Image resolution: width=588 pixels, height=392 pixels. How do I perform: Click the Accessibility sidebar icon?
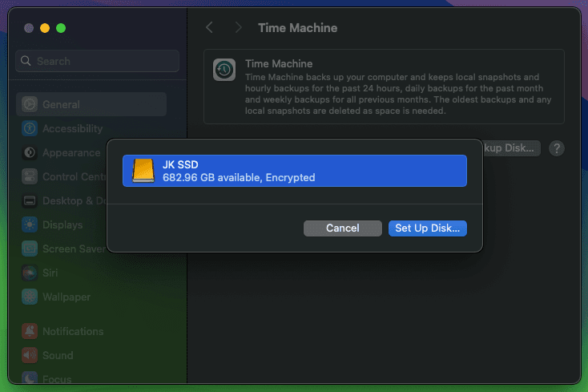[x=30, y=129]
